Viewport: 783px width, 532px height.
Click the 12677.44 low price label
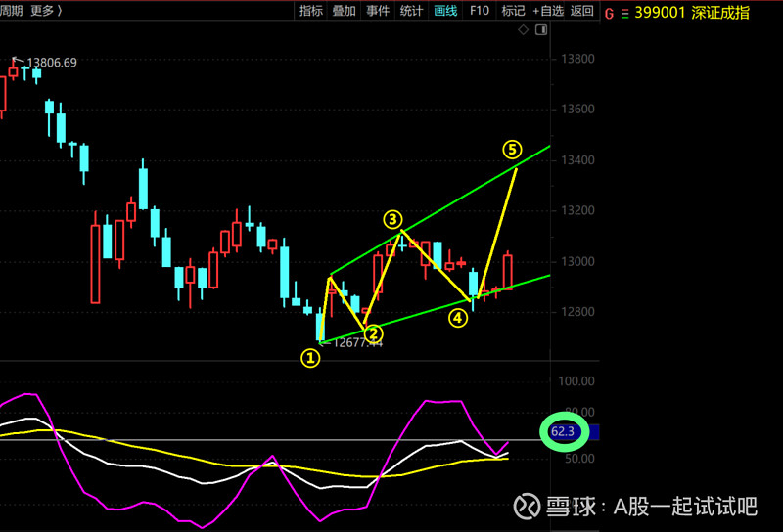pos(357,342)
